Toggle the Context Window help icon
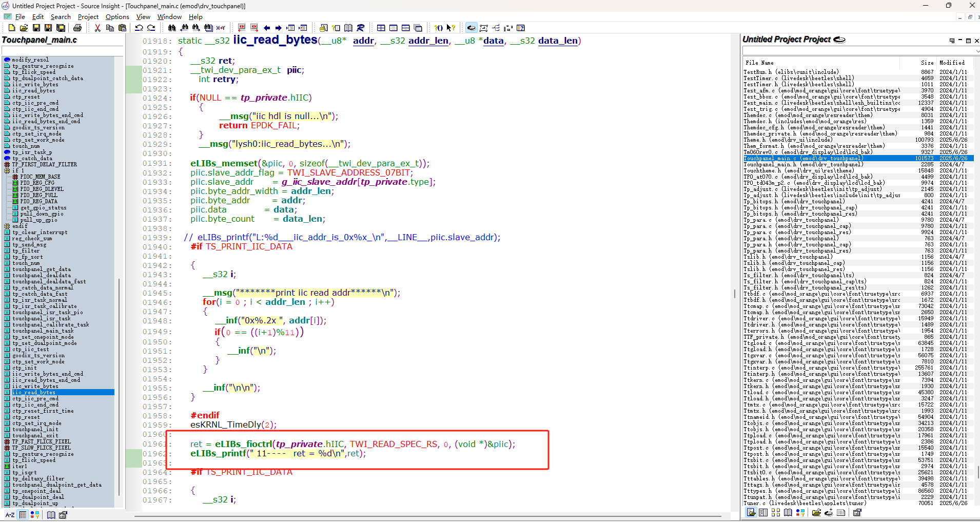 pos(521,28)
